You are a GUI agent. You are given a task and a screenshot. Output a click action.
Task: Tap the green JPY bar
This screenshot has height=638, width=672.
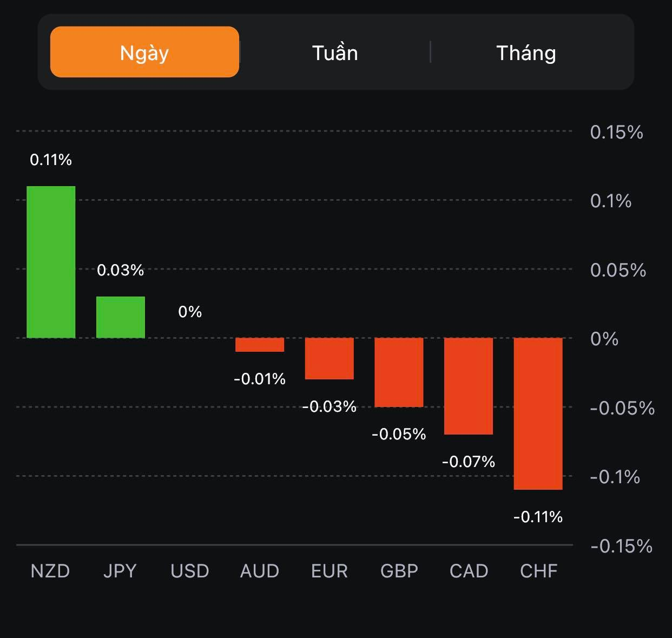(121, 317)
